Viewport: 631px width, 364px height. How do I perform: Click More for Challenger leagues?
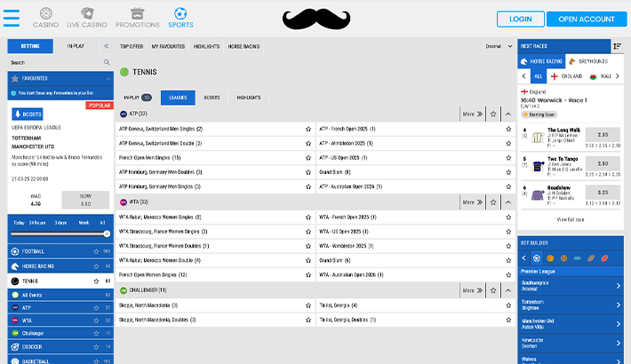click(472, 290)
